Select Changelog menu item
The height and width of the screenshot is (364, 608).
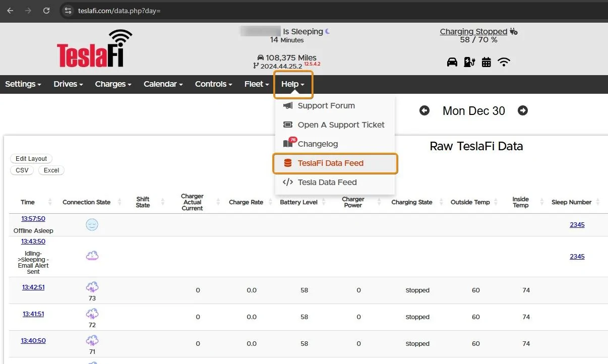coord(335,144)
